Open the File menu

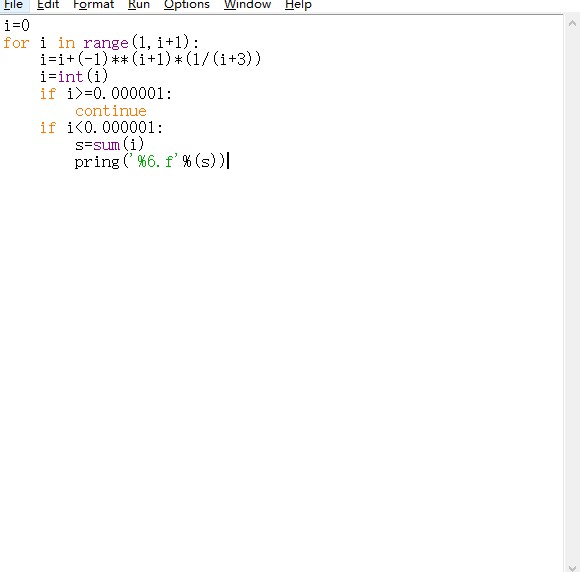[13, 5]
